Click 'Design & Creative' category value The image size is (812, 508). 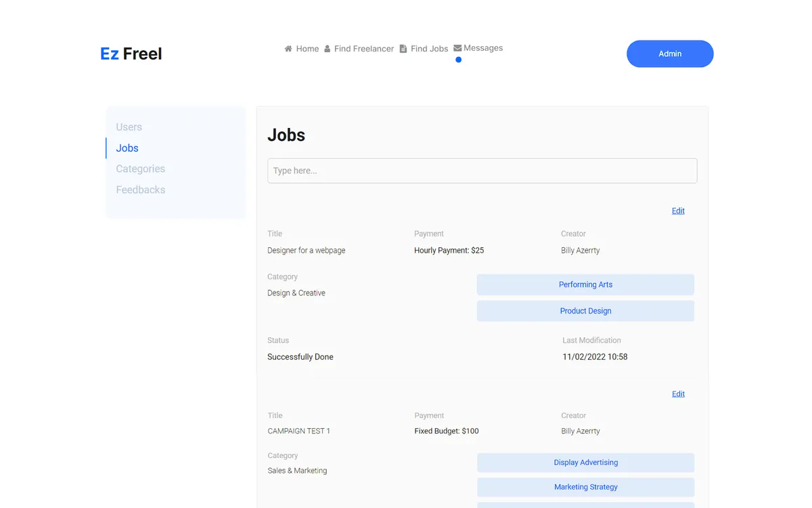click(296, 293)
